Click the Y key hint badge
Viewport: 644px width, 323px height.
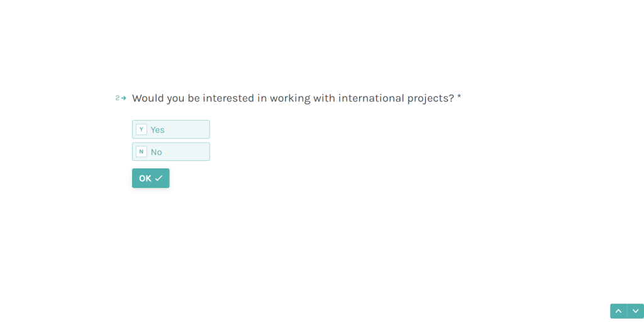[142, 129]
